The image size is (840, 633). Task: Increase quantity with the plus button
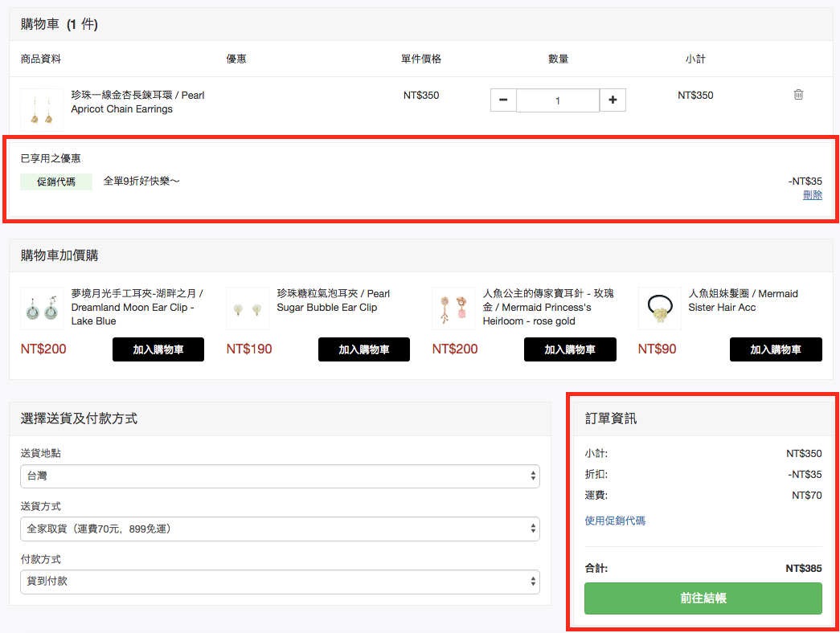tap(613, 100)
